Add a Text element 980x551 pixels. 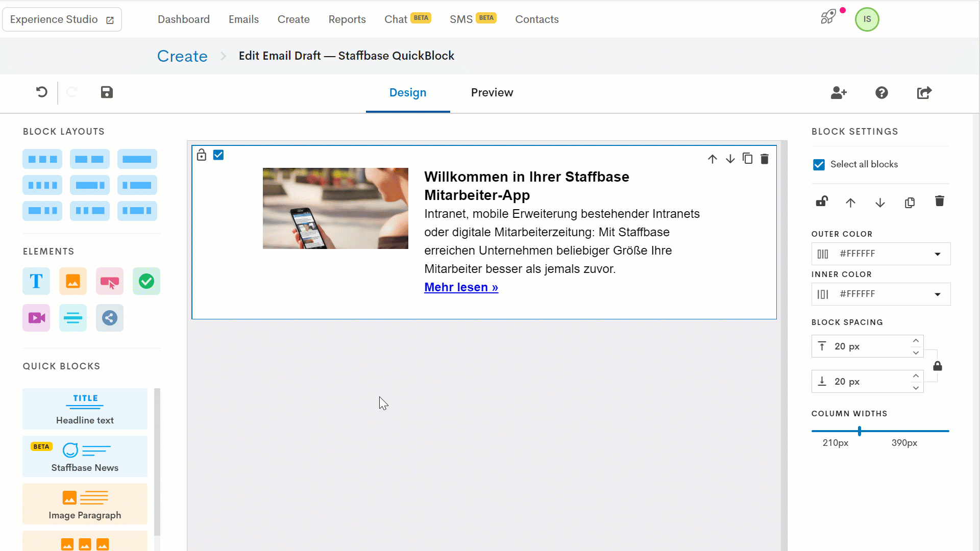pyautogui.click(x=36, y=281)
